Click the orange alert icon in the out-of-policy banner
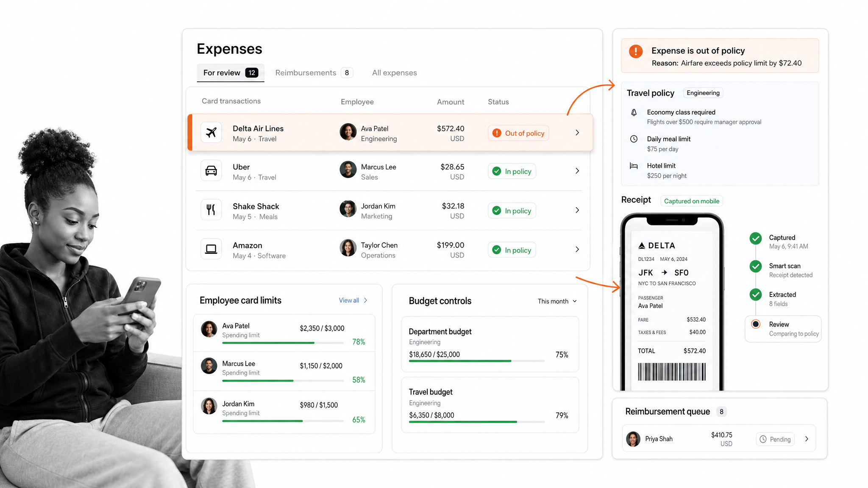Image resolution: width=868 pixels, height=488 pixels. tap(635, 51)
